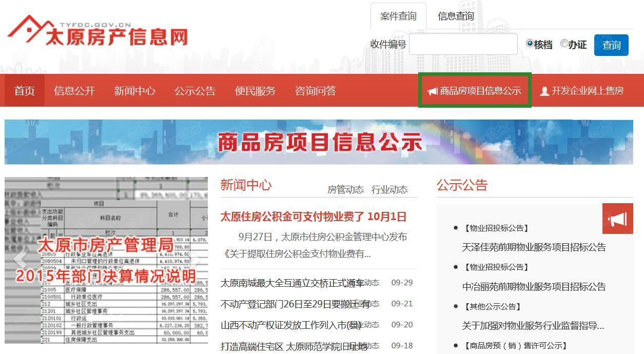
Task: Click the 商品房项目信息公示 rainbow banner
Action: [319, 142]
